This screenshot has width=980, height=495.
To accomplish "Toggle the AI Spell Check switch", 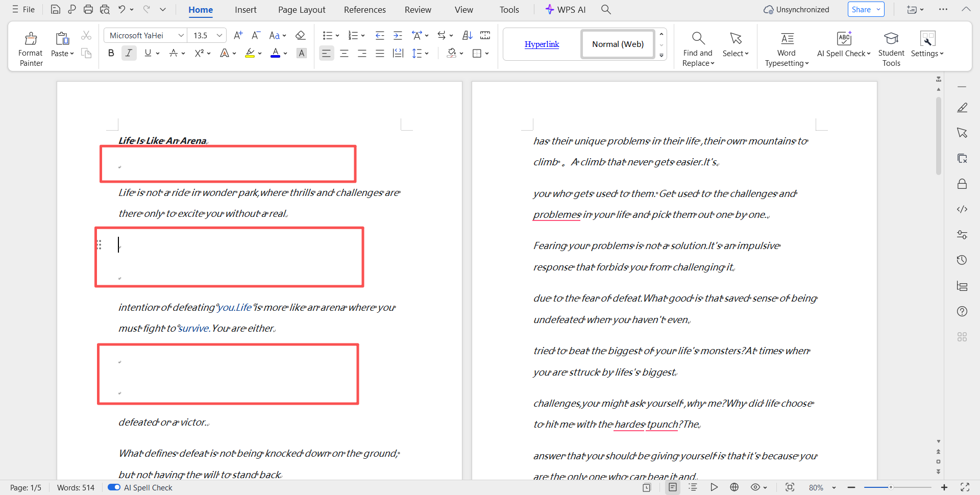I will (x=114, y=487).
